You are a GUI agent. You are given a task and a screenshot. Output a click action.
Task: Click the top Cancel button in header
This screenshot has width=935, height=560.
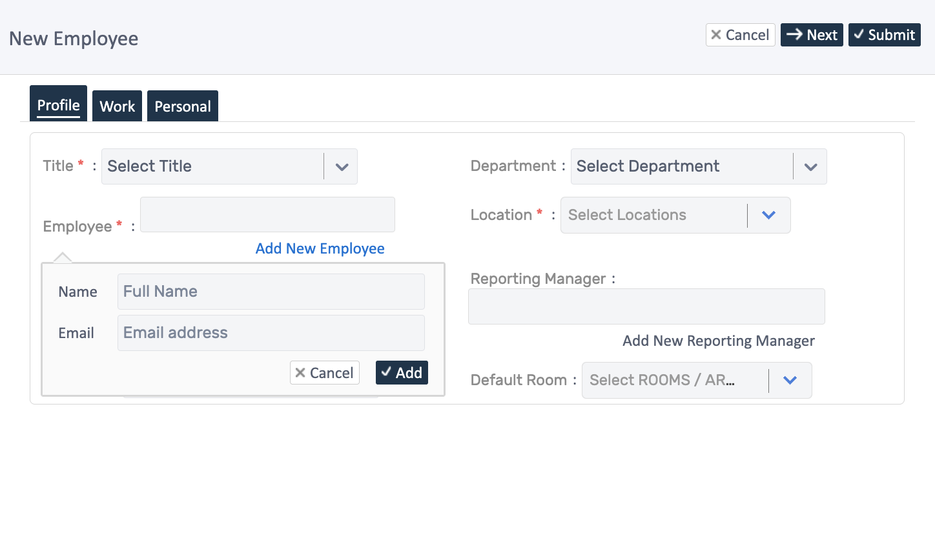point(740,35)
